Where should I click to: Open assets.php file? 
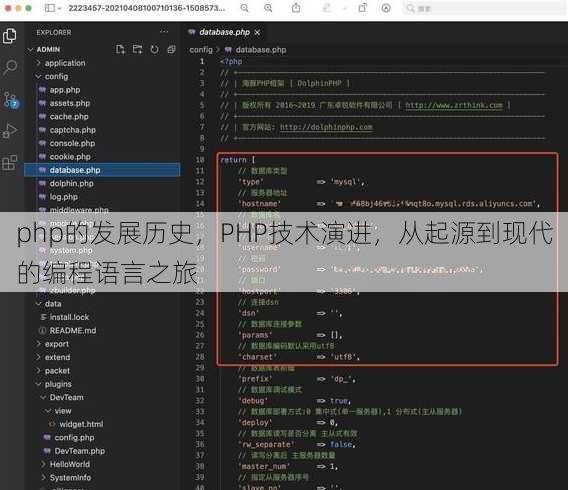coord(70,103)
